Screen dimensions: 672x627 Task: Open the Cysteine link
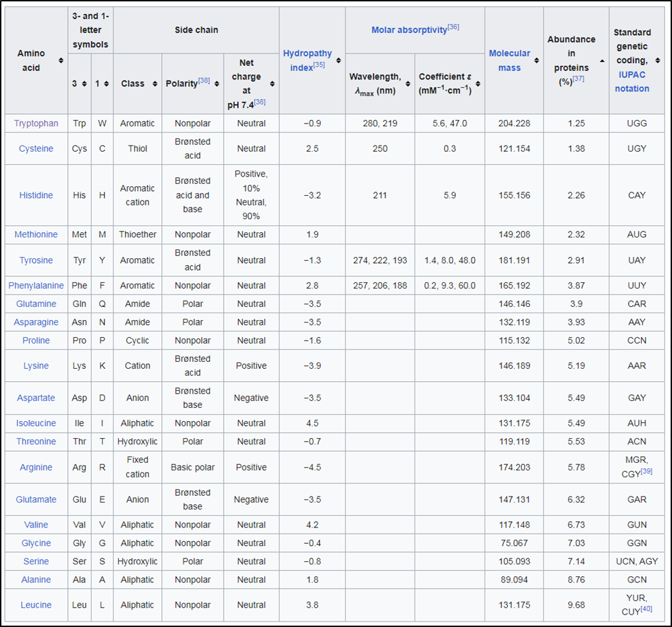click(36, 149)
